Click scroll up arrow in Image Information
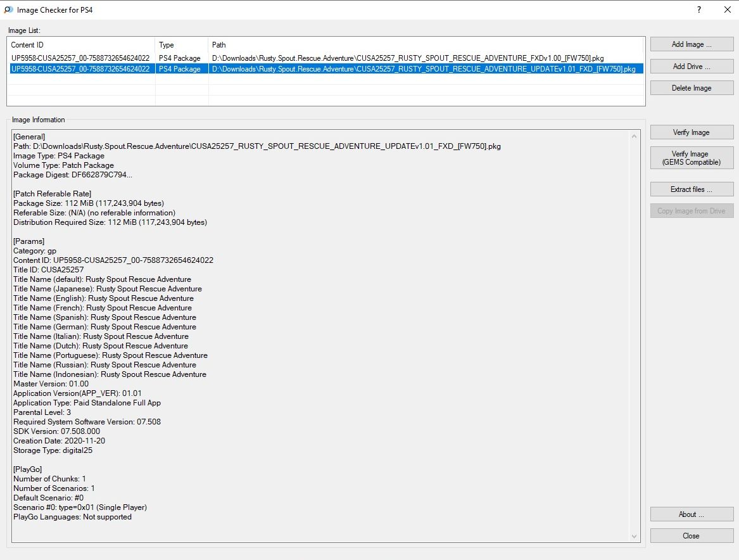The height and width of the screenshot is (560, 739). (635, 136)
